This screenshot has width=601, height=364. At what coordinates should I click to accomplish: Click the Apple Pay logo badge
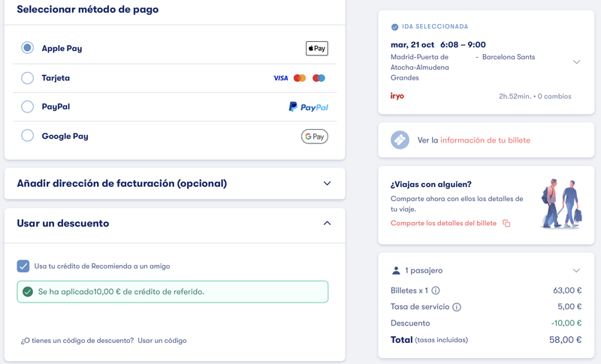(316, 48)
